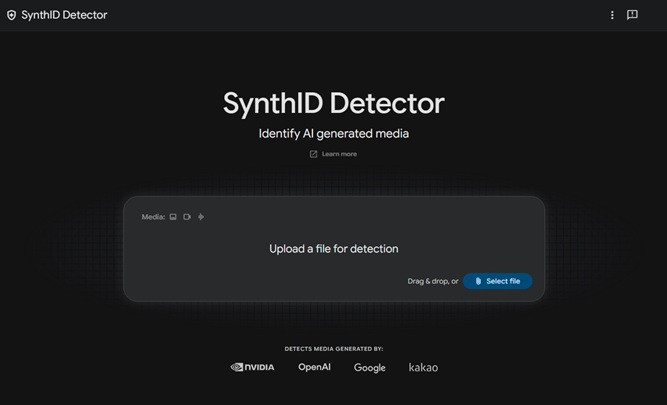Click the SynthID Detector header title
The height and width of the screenshot is (405, 667).
[x=64, y=15]
